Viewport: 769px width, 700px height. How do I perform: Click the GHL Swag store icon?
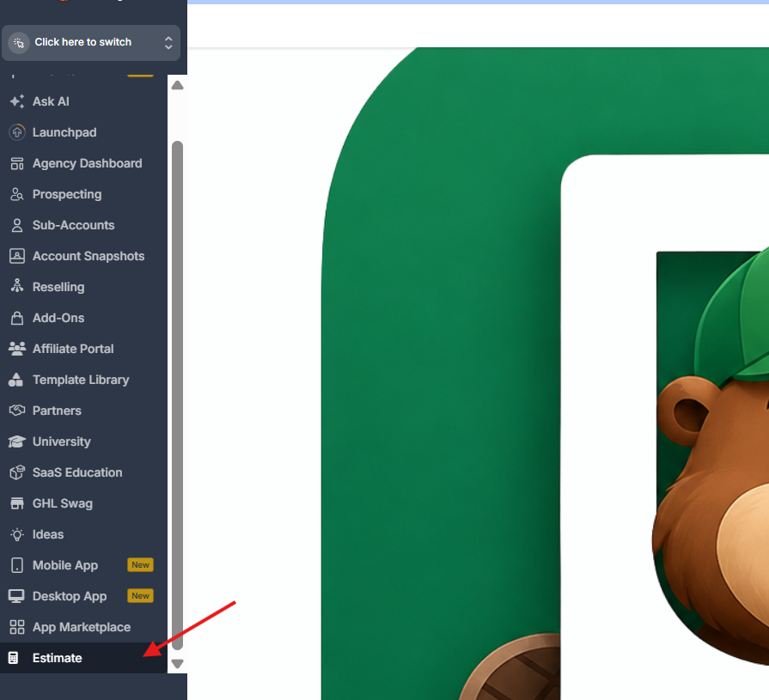click(x=17, y=503)
